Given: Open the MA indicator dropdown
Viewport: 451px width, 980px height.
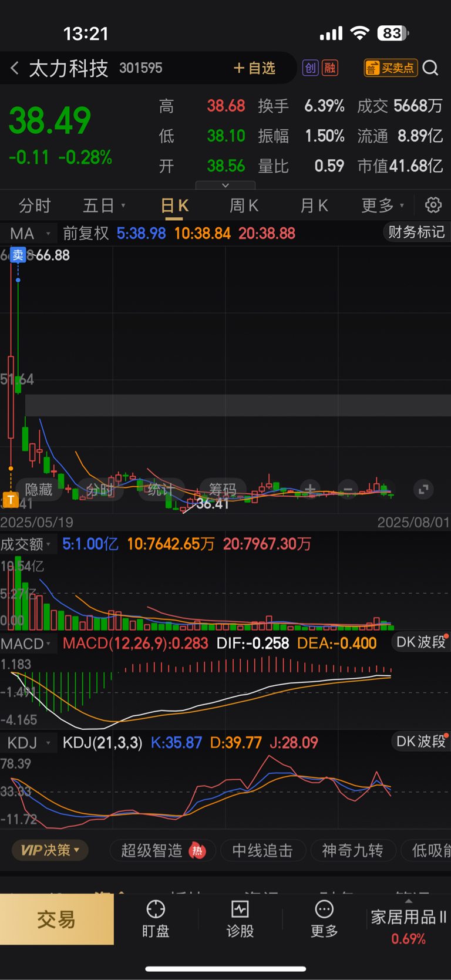Looking at the screenshot, I should pos(28,233).
